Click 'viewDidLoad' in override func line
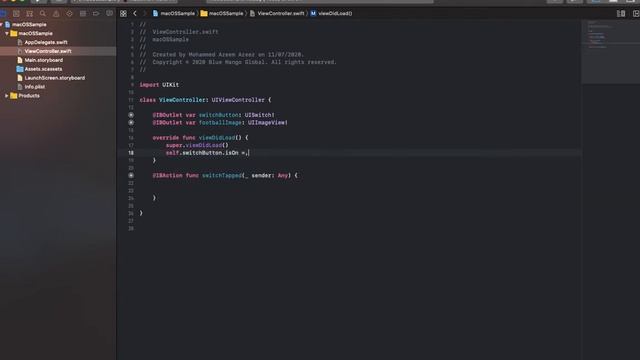Viewport: 640px width, 360px height. pos(217,138)
